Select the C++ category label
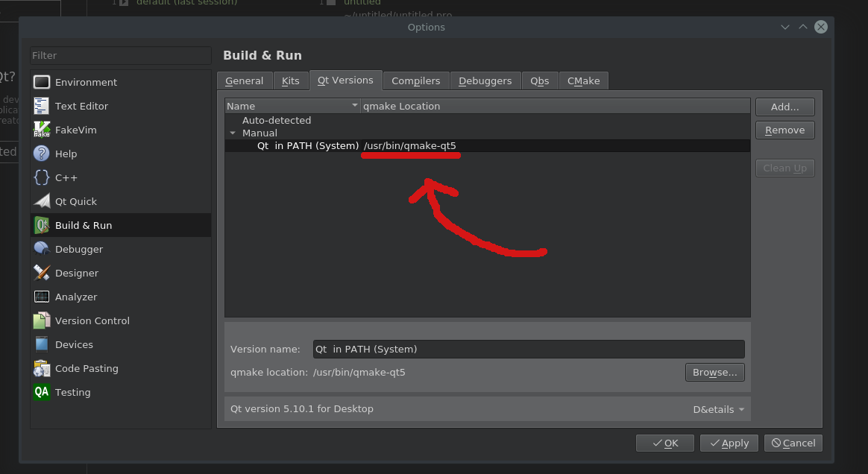Viewport: 868px width, 474px height. pos(66,177)
